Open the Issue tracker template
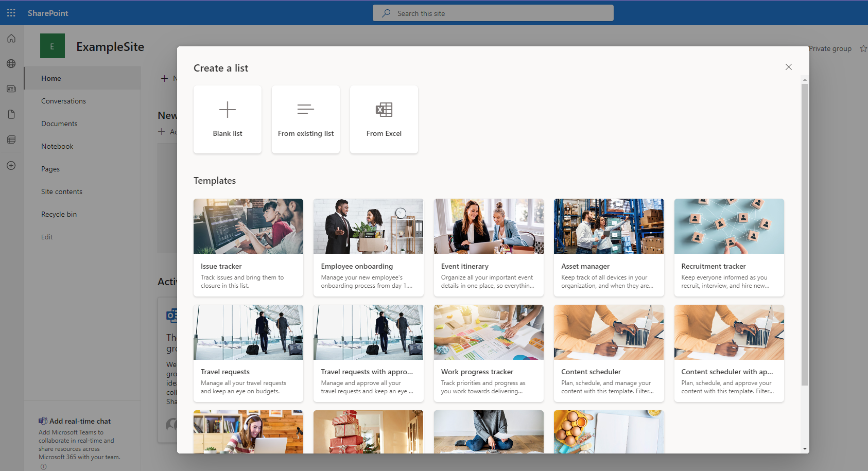The width and height of the screenshot is (868, 471). coord(248,247)
